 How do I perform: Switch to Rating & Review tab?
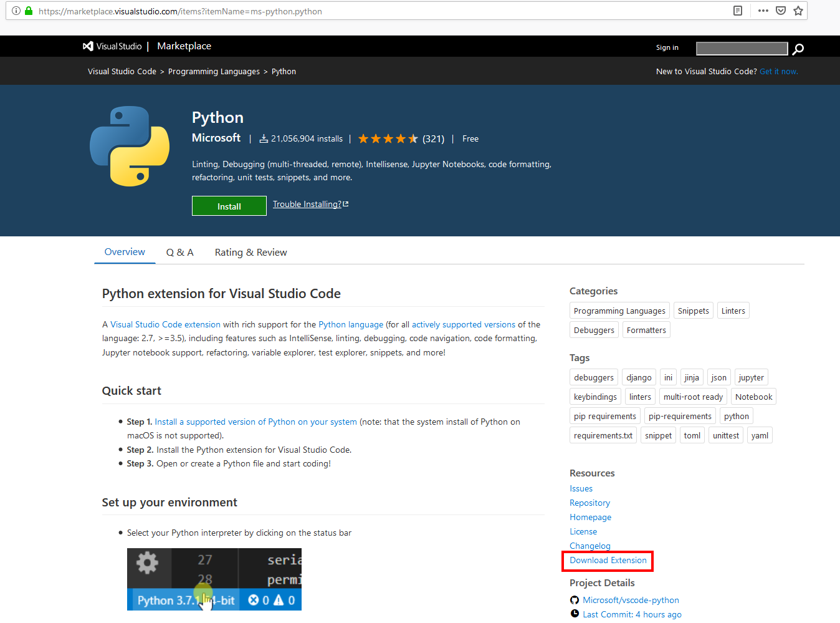point(251,253)
